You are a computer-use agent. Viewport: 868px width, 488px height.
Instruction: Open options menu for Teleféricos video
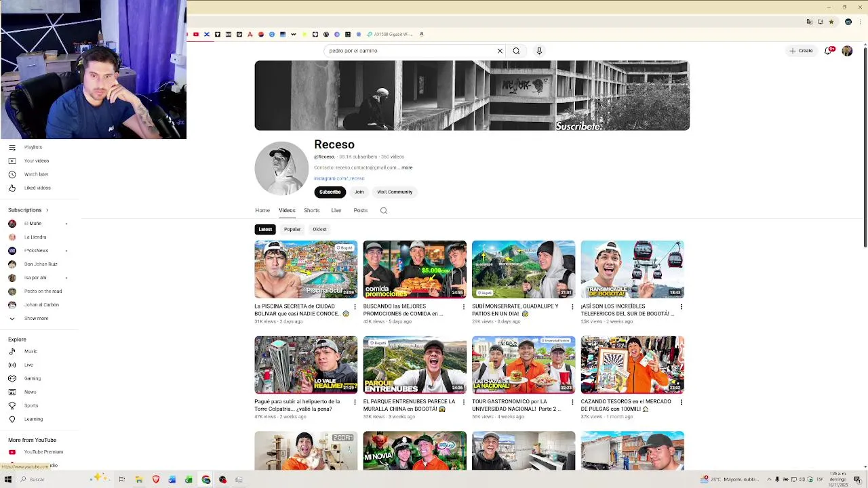click(681, 307)
